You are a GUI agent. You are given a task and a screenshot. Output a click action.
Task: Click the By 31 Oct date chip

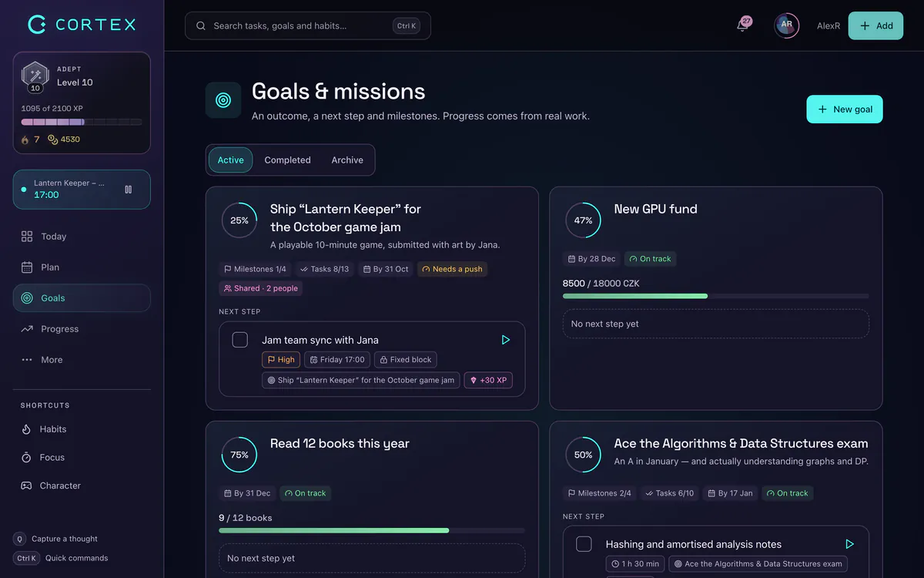[385, 269]
